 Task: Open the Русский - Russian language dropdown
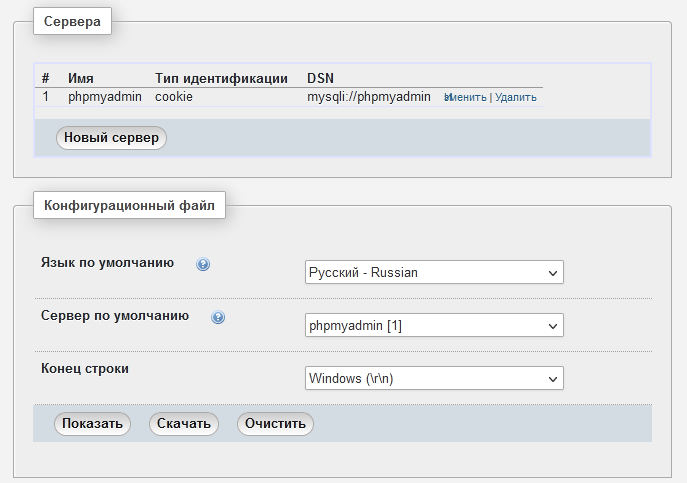click(434, 272)
